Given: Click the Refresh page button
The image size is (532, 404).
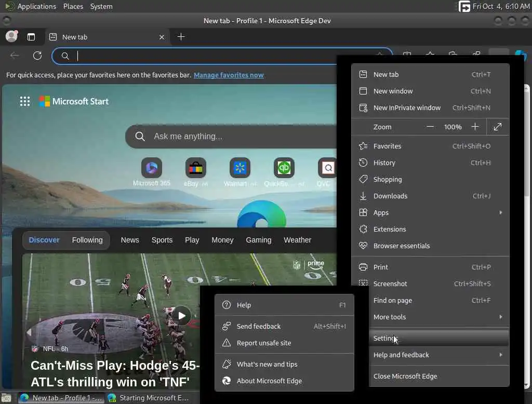Looking at the screenshot, I should click(37, 55).
